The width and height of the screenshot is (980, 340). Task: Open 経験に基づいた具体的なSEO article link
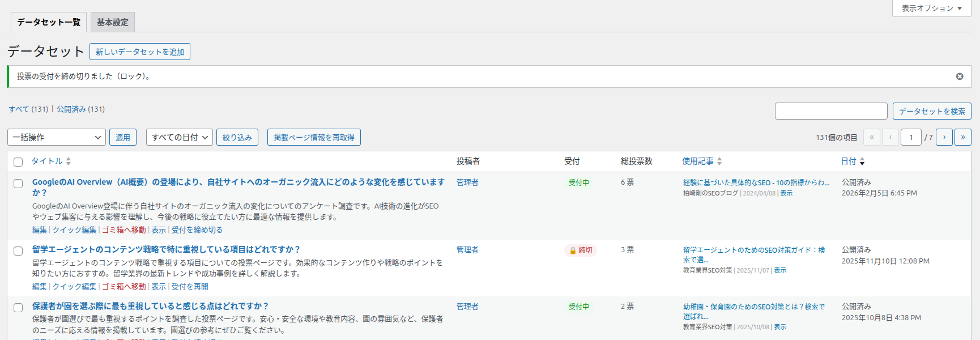point(756,182)
